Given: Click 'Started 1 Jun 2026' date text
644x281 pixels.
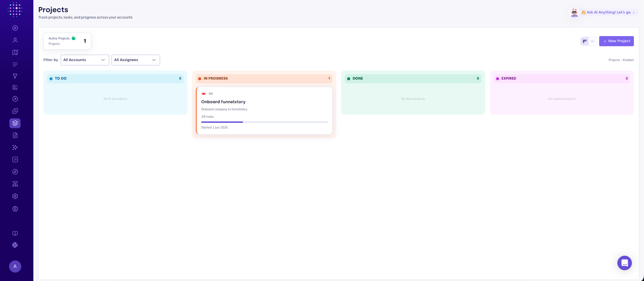Looking at the screenshot, I should tap(214, 128).
